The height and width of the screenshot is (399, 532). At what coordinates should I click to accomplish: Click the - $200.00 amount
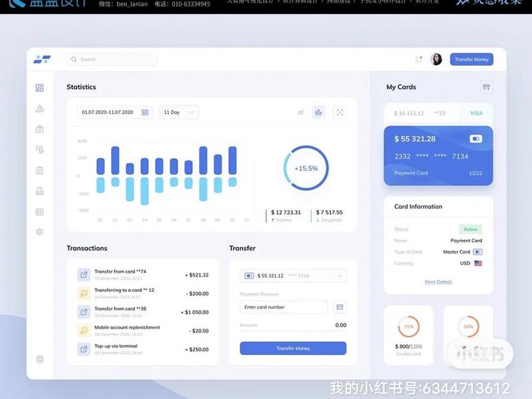(197, 293)
